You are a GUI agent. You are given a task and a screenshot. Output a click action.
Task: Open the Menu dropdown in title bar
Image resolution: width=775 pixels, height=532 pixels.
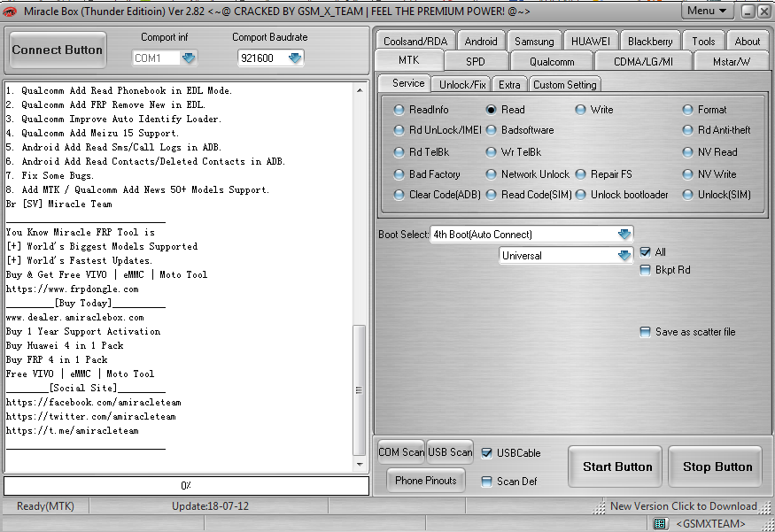point(706,11)
